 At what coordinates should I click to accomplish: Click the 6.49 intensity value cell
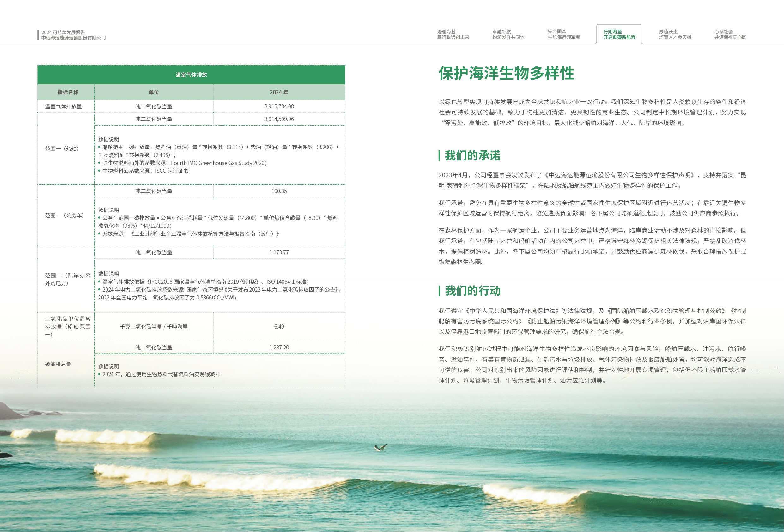click(279, 327)
